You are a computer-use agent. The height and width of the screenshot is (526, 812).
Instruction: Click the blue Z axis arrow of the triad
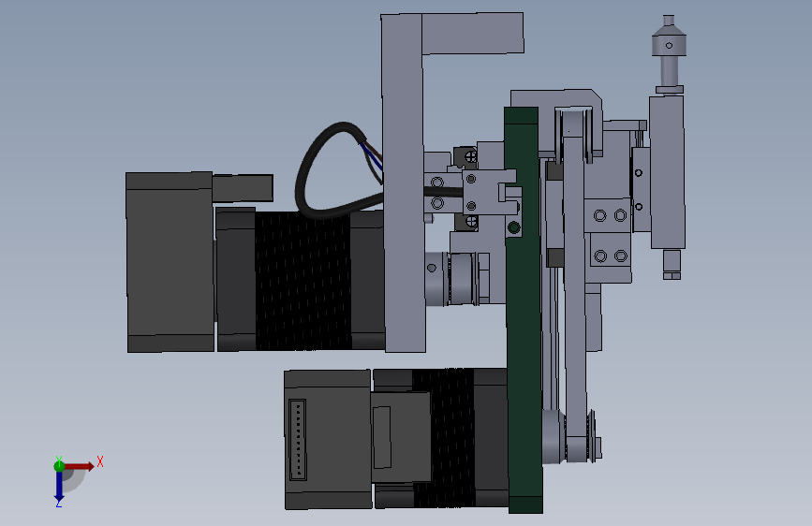(59, 487)
